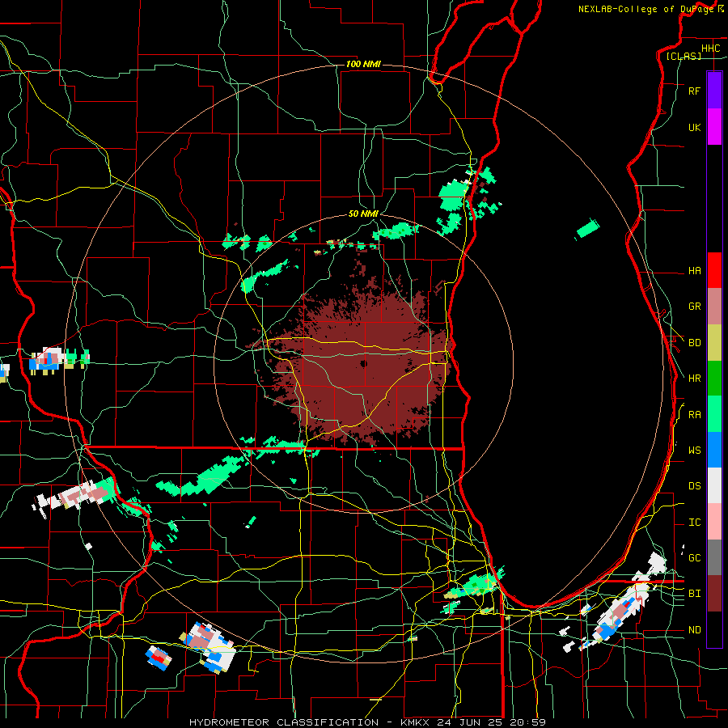Pick the dark green HR heavy rain swatch
Screen dimensions: 728x728
pos(714,379)
